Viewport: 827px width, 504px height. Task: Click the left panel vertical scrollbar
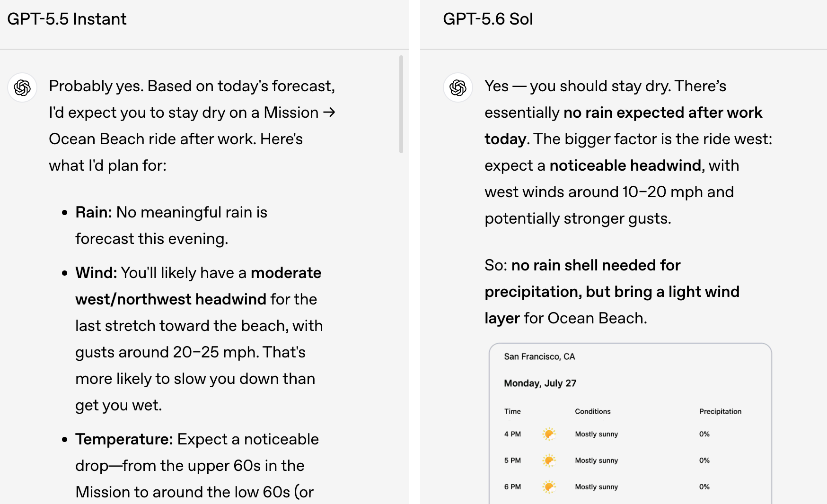coord(401,104)
